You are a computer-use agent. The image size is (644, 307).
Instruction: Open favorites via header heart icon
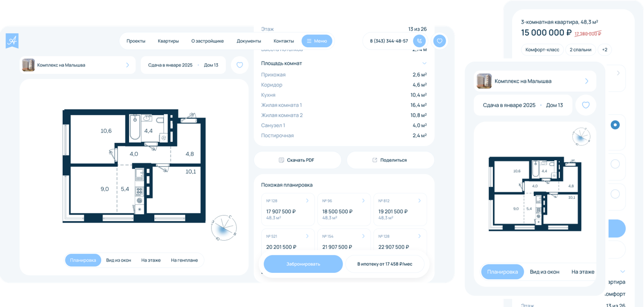pyautogui.click(x=440, y=41)
